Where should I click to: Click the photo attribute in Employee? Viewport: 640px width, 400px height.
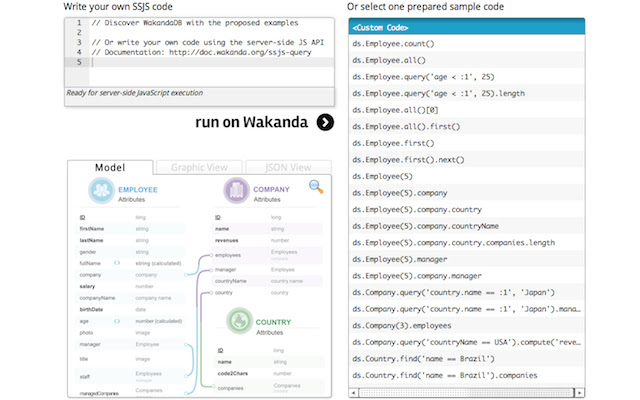point(86,333)
